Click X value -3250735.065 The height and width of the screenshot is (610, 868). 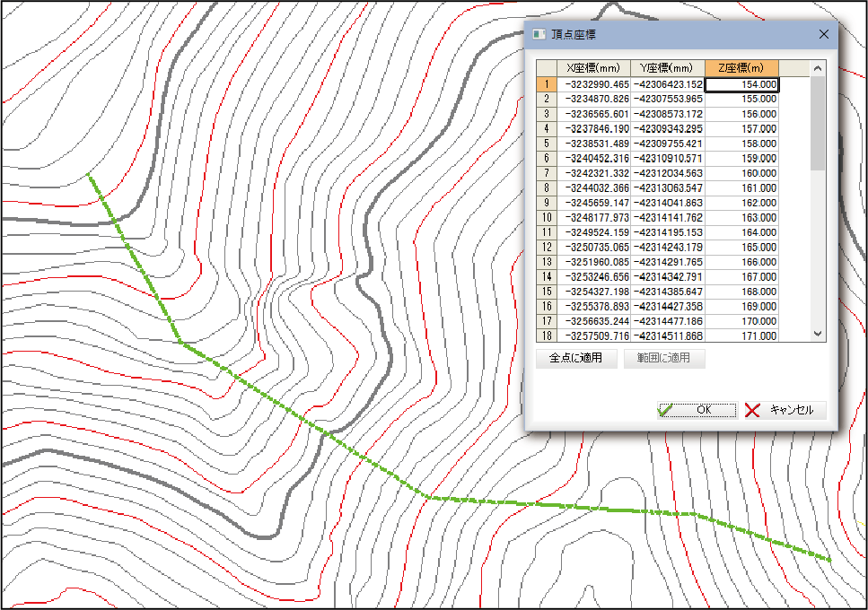tap(593, 248)
